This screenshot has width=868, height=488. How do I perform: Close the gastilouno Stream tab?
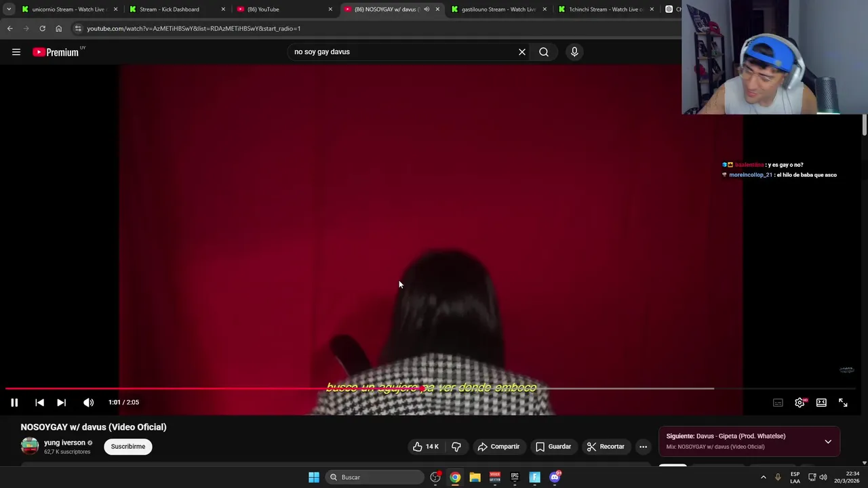[545, 9]
